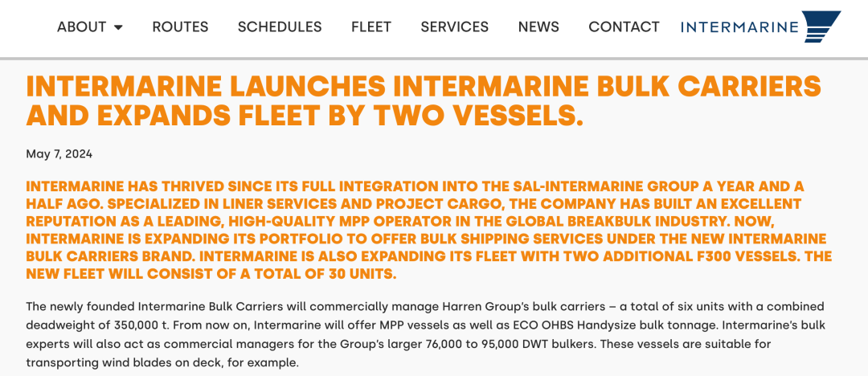Click the headline line starting 'INTERMARINE LAUNCHES'
868x376 pixels.
[424, 87]
